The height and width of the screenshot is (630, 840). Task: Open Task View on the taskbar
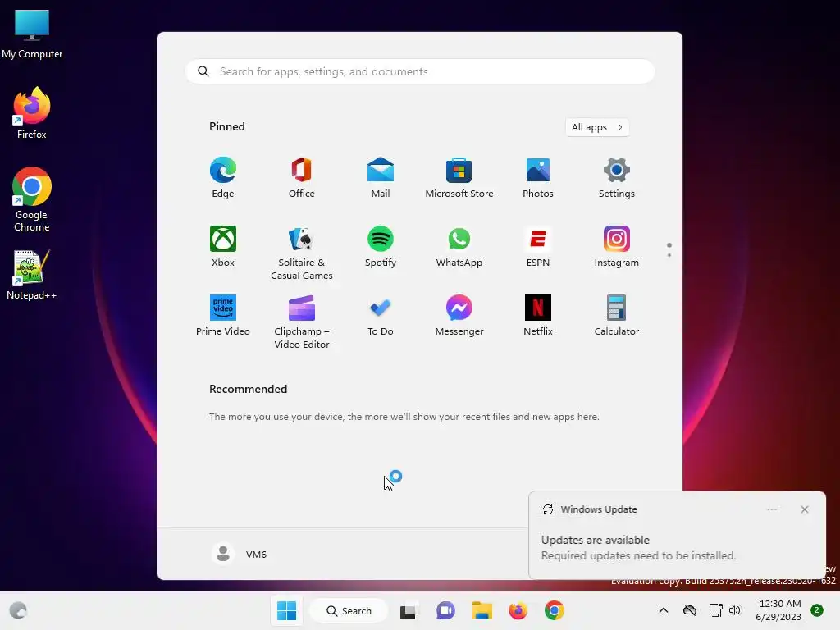tap(409, 610)
